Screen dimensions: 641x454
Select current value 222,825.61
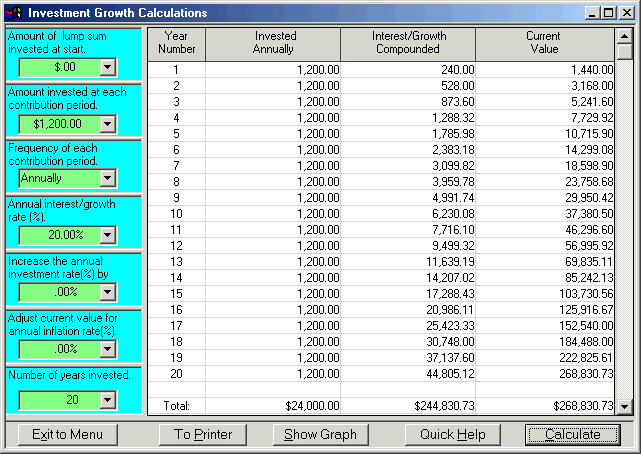pos(545,358)
